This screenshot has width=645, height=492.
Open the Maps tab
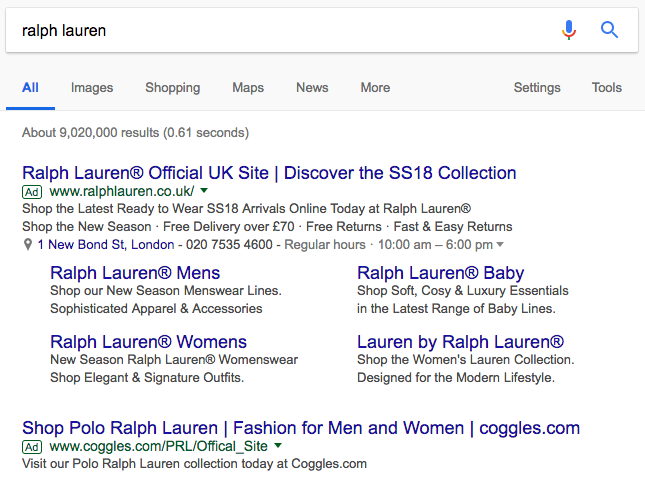pyautogui.click(x=248, y=88)
